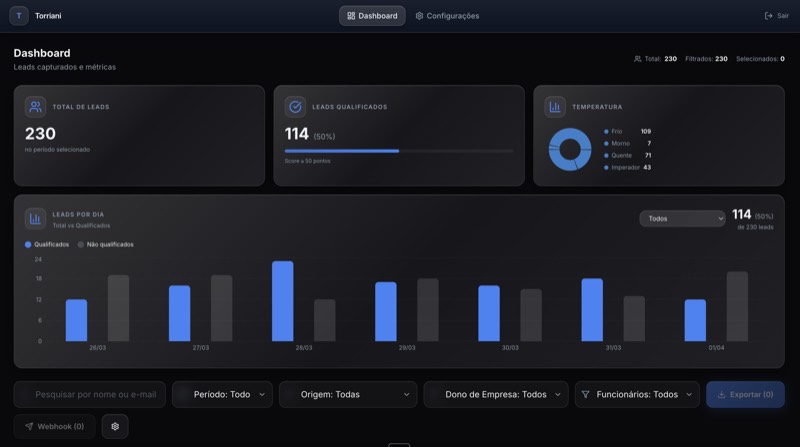Click the 30/03 date label
The image size is (800, 447).
pyautogui.click(x=510, y=347)
